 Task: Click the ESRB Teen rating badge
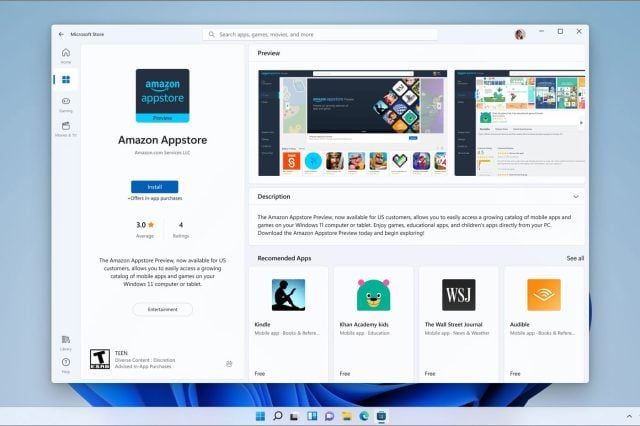100,359
